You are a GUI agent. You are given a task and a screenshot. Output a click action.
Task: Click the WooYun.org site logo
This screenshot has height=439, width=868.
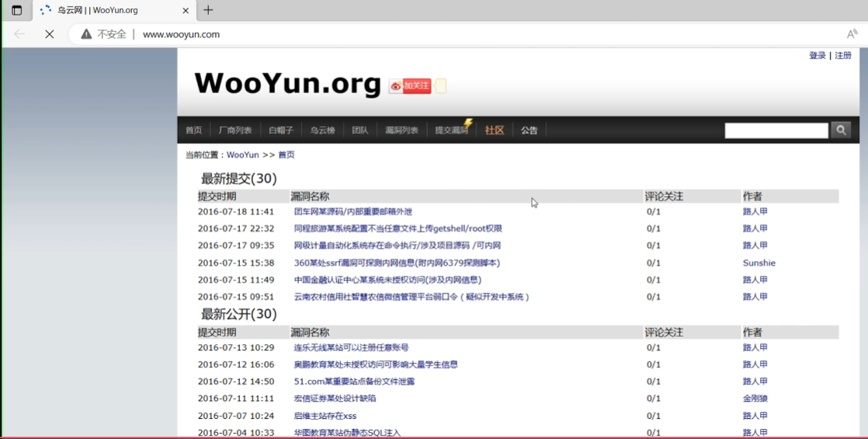coord(287,83)
